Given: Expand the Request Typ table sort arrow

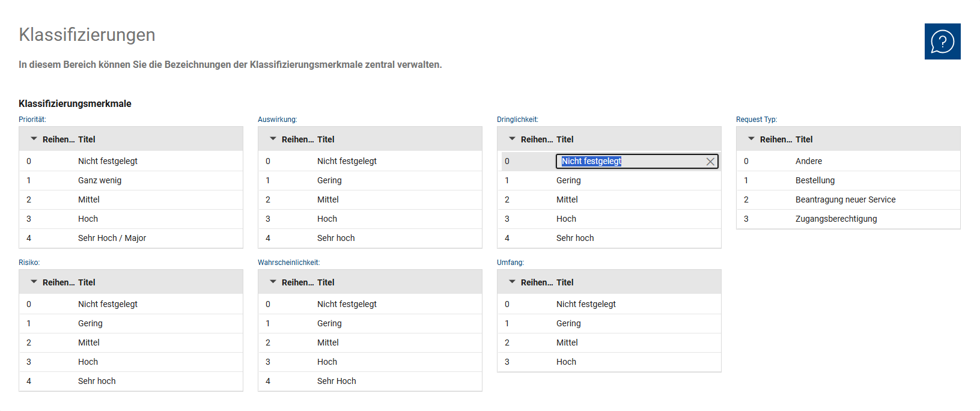Looking at the screenshot, I should pyautogui.click(x=751, y=139).
